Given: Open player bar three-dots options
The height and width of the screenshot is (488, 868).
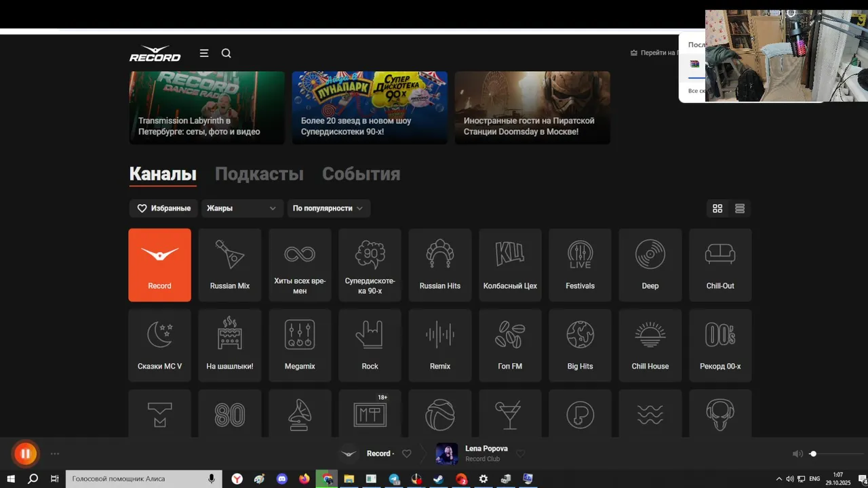Looking at the screenshot, I should [55, 454].
